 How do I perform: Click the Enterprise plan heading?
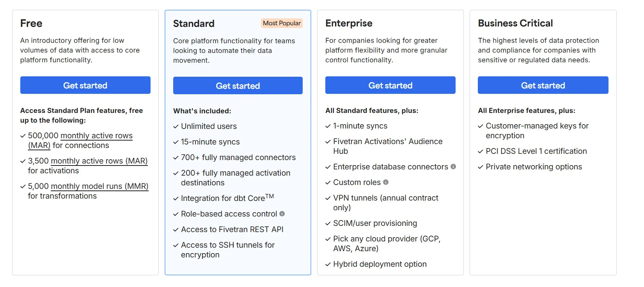[349, 23]
